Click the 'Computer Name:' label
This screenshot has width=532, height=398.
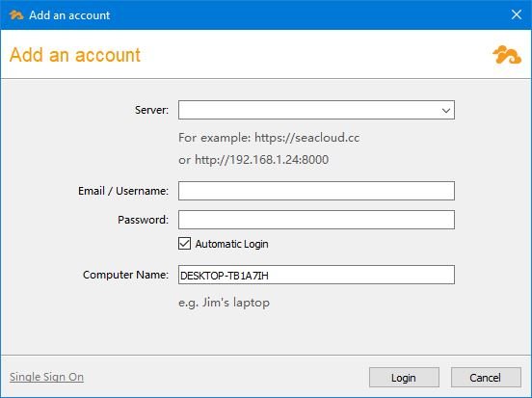(125, 275)
